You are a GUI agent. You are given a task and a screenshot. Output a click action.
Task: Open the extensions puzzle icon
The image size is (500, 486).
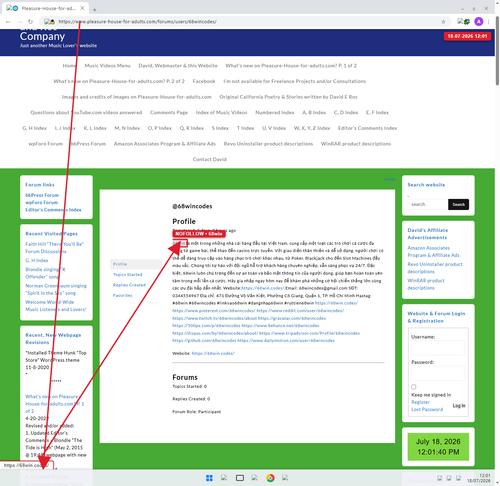467,22
